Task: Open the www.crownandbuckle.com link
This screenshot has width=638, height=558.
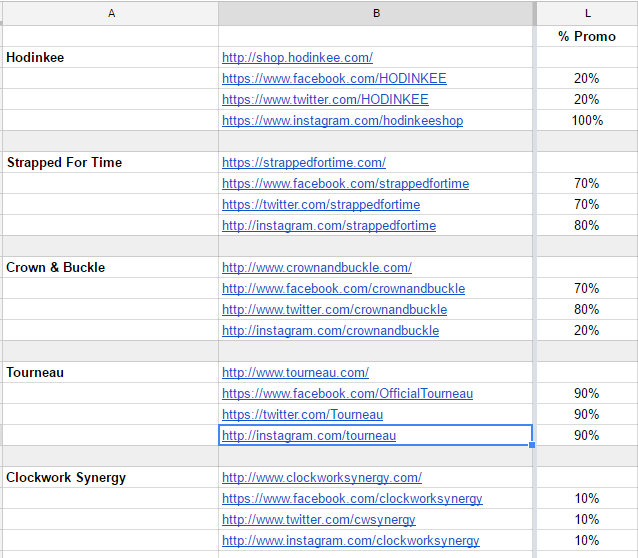Action: coord(317,267)
